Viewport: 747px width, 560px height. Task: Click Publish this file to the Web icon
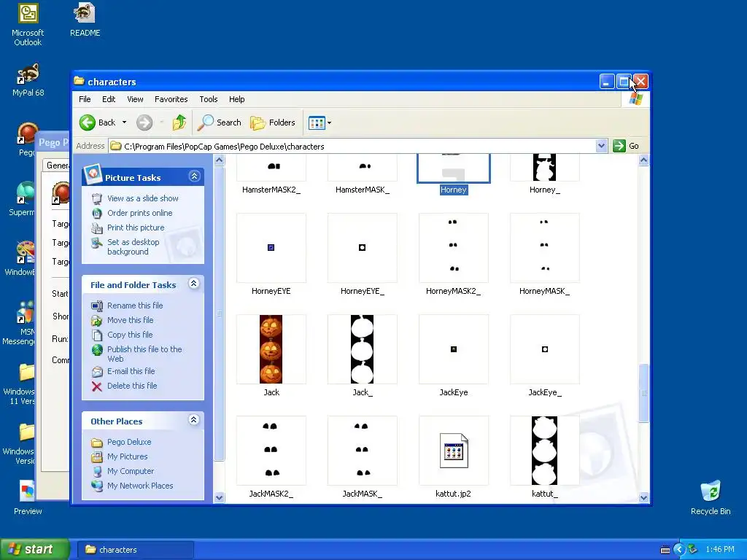pyautogui.click(x=97, y=350)
